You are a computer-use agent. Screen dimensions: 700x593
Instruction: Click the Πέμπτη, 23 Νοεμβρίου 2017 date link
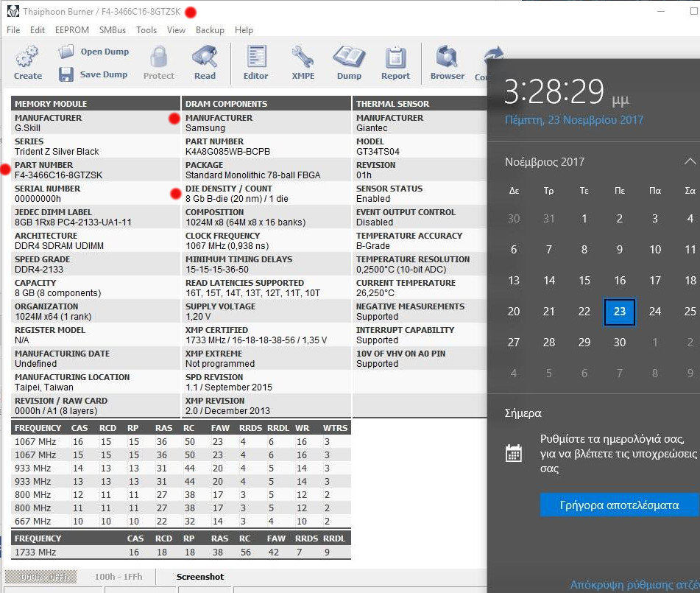click(574, 120)
